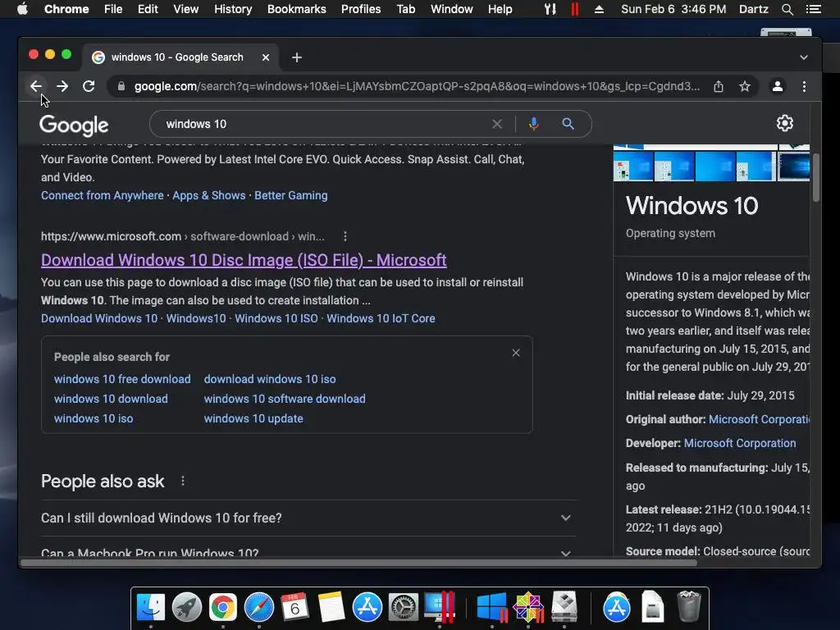Bookmark this page with the star icon
The image size is (840, 630).
click(745, 86)
